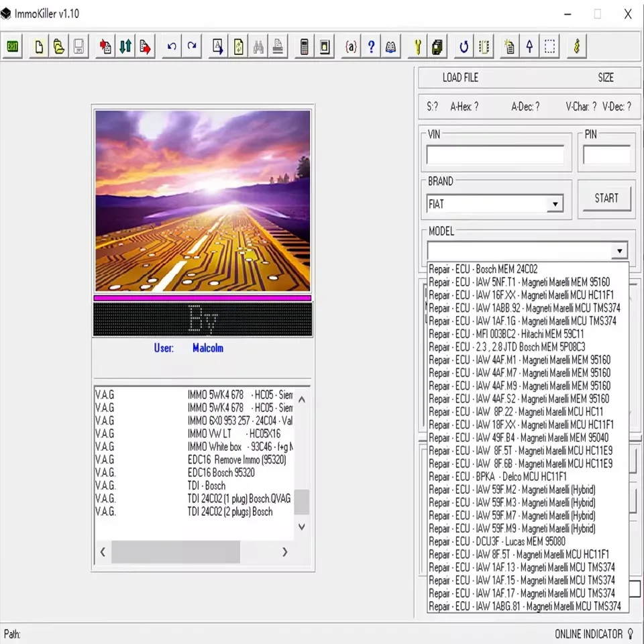This screenshot has height=644, width=644.
Task: Click the EEPROM chip toolbar icon
Action: coord(437,46)
